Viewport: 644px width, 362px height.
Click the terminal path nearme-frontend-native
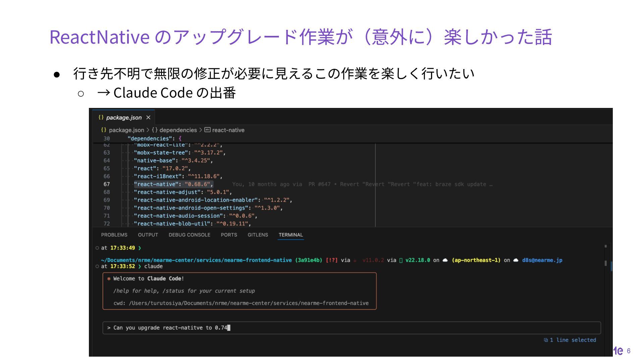pos(196,260)
